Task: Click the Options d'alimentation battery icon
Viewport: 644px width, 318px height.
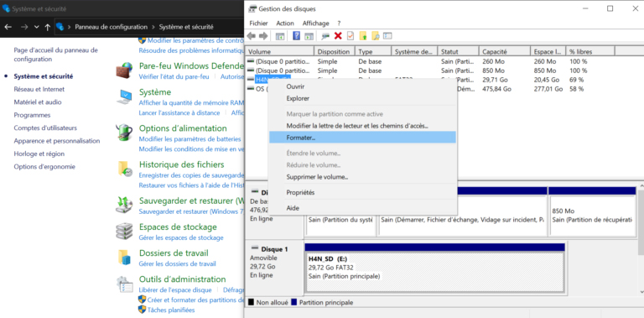Action: (124, 133)
